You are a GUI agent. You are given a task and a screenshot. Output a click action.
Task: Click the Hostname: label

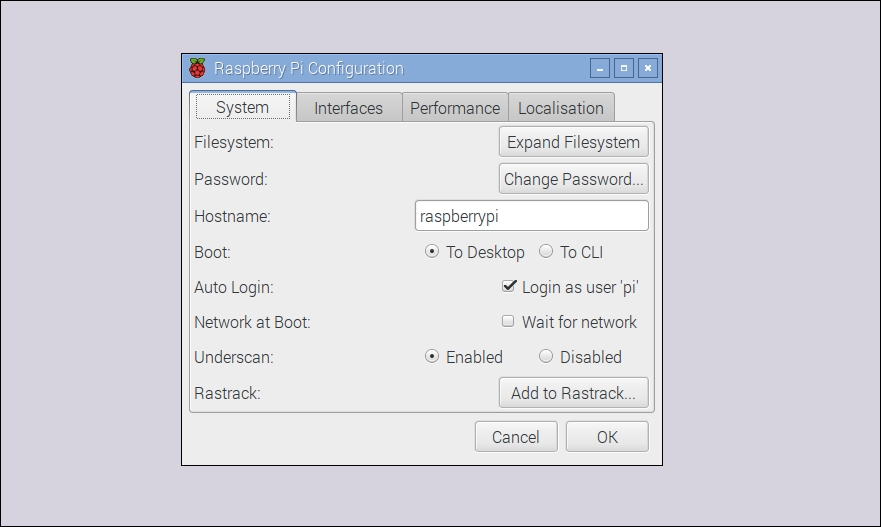click(x=233, y=216)
